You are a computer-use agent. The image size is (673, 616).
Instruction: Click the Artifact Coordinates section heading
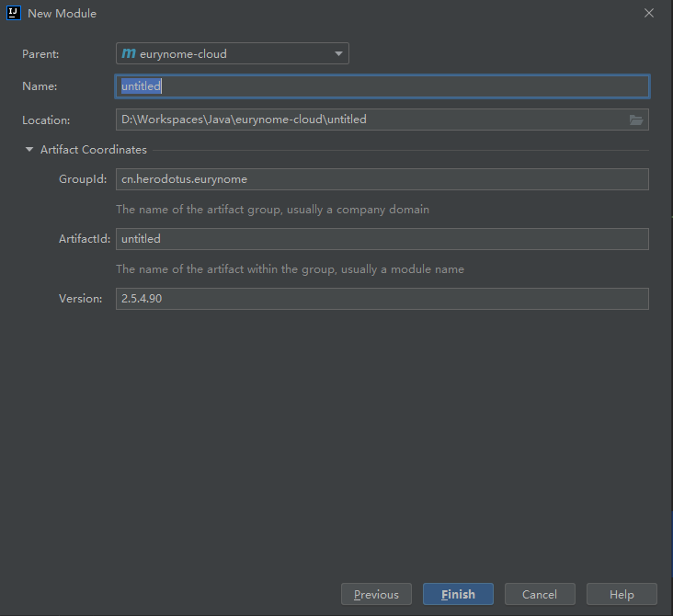click(x=93, y=150)
